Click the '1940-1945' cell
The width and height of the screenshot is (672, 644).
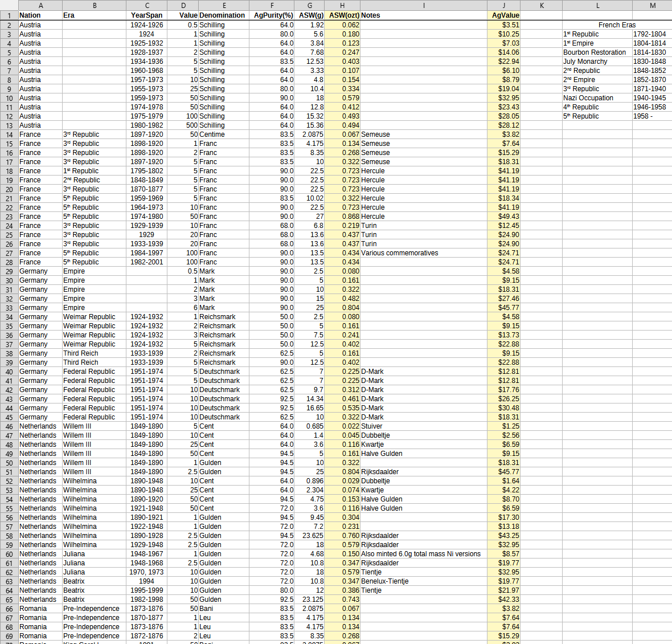(x=652, y=98)
